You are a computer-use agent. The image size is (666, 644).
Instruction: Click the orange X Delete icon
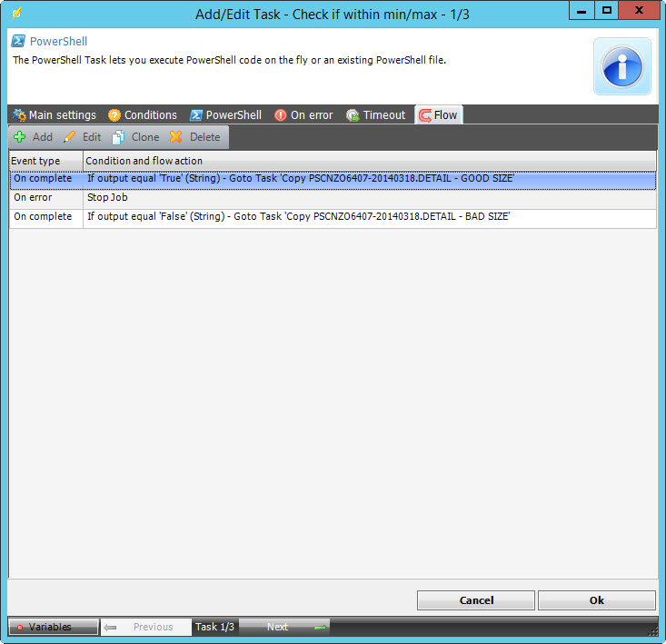[175, 137]
